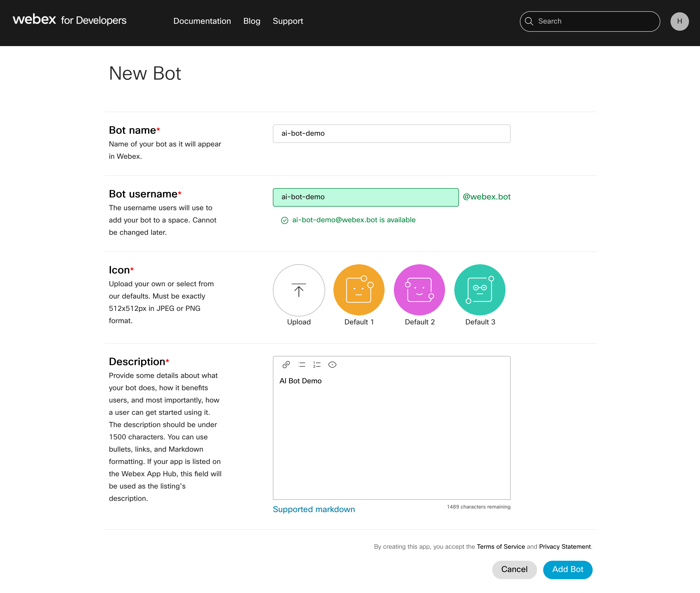
Task: Click the Terms of Service link
Action: [500, 546]
